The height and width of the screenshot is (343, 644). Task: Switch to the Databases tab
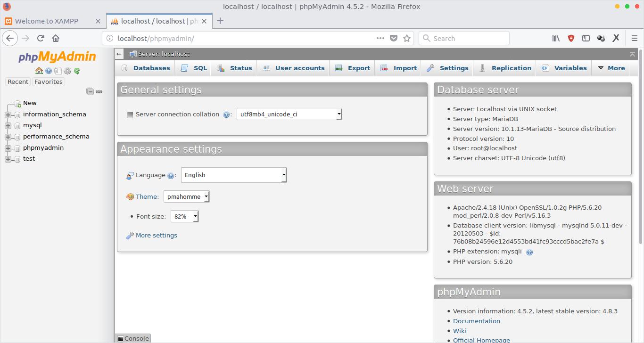(x=146, y=68)
